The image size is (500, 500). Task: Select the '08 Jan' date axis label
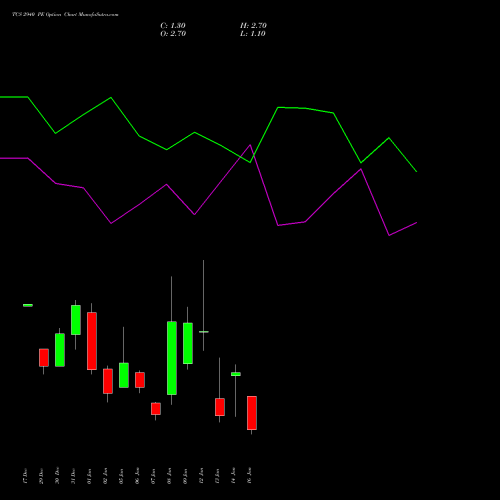pos(169,476)
